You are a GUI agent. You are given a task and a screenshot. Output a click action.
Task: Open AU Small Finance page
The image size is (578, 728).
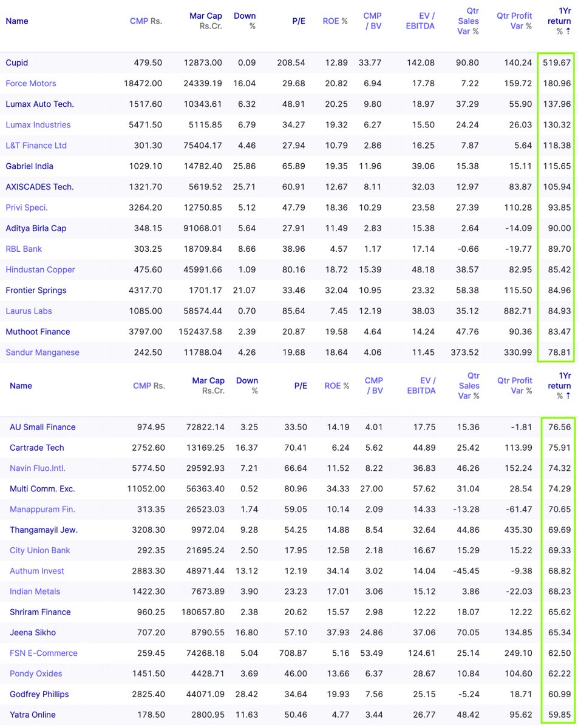tap(43, 427)
